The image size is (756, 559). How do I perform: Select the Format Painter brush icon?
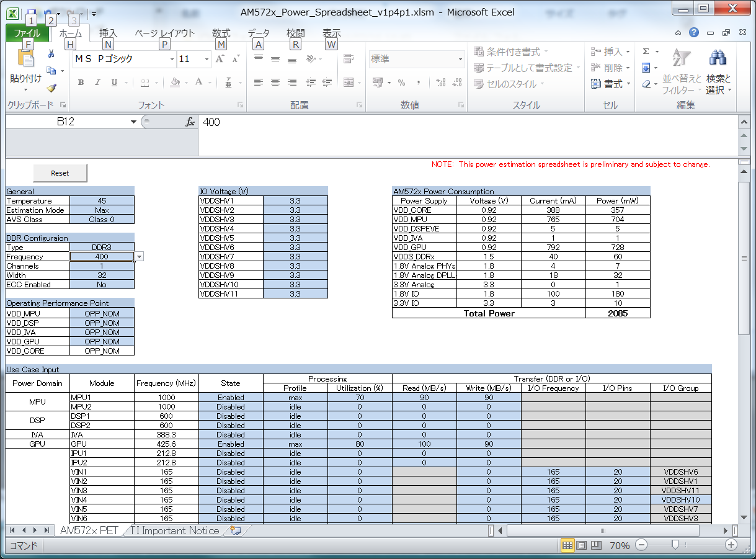(51, 87)
